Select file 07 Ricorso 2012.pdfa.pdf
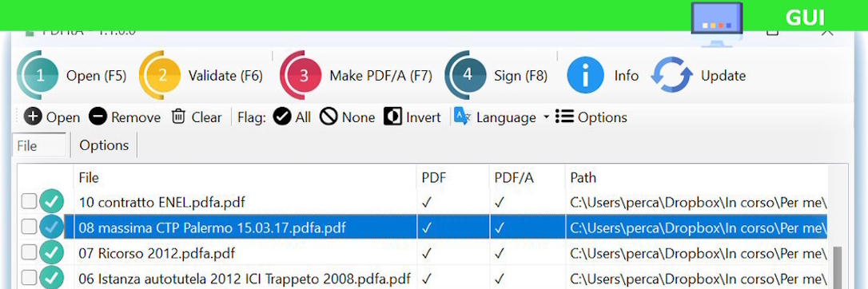 pyautogui.click(x=157, y=253)
